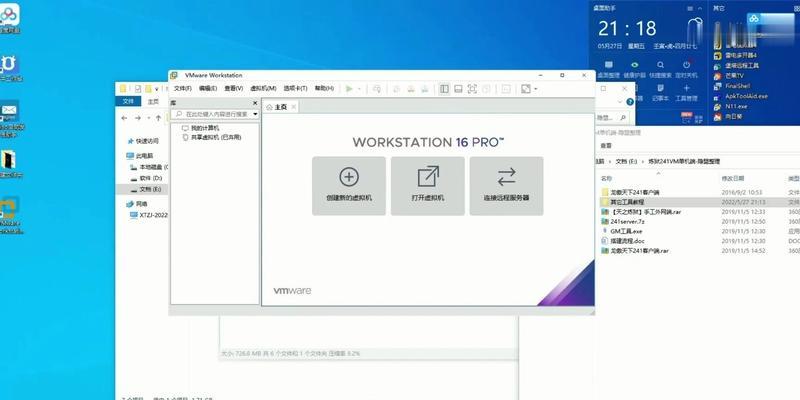Click the green power-on play button

(349, 89)
